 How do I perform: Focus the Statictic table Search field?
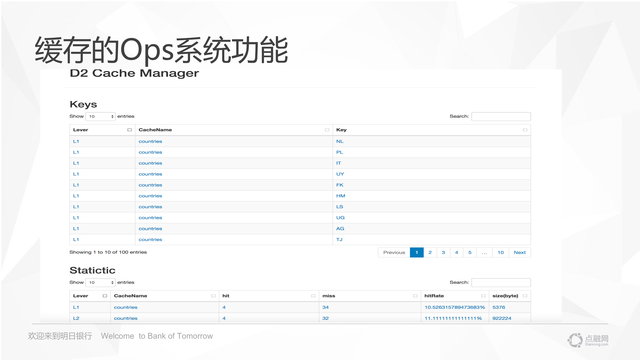pyautogui.click(x=501, y=282)
